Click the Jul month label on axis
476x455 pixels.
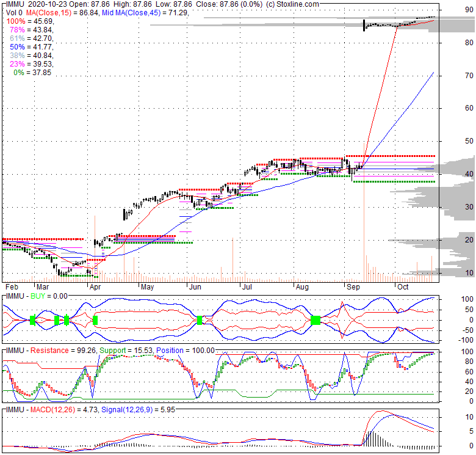247,287
